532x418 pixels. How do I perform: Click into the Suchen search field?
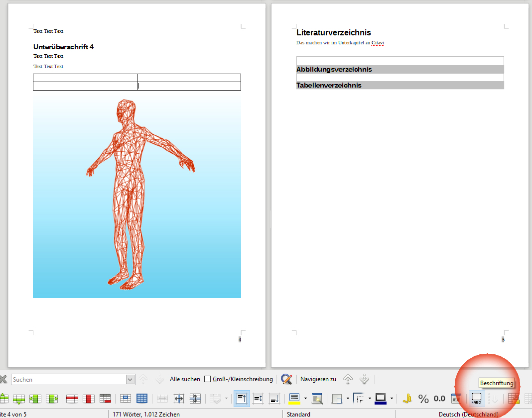click(68, 380)
